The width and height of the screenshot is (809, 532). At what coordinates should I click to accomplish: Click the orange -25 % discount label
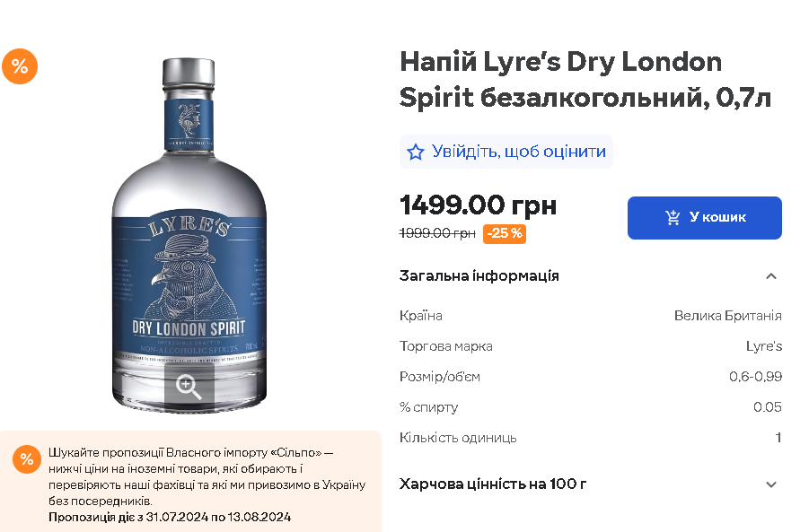[x=505, y=233]
